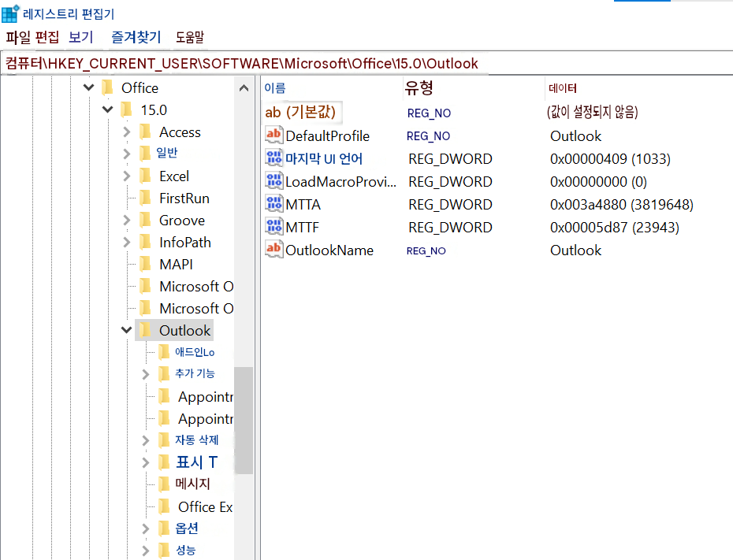Viewport: 733px width, 560px height.
Task: Collapse the 15.0 tree node
Action: click(x=107, y=109)
